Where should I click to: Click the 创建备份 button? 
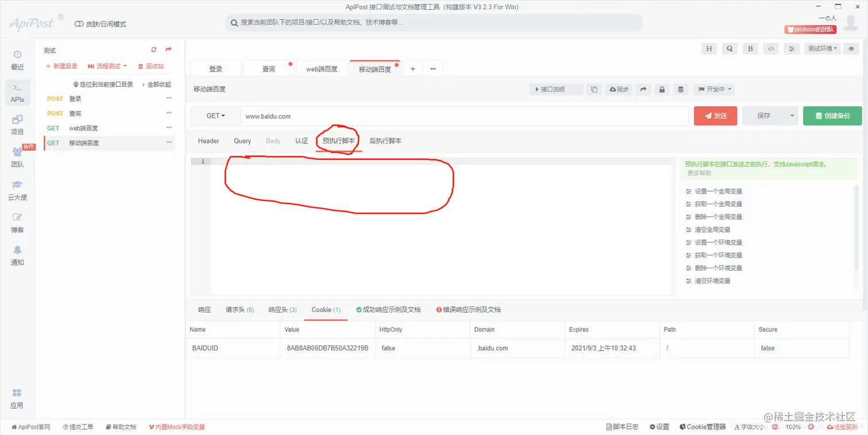(832, 116)
